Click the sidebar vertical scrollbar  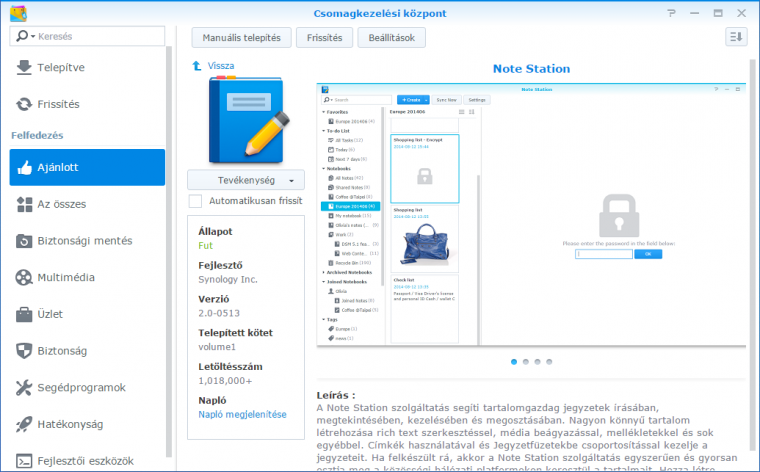169,252
